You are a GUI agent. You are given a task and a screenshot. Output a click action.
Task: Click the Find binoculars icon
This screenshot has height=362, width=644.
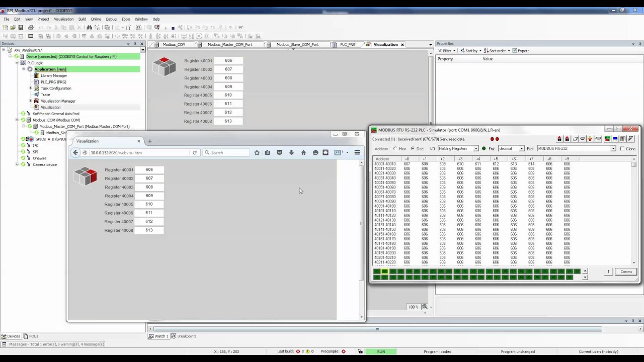click(x=90, y=28)
